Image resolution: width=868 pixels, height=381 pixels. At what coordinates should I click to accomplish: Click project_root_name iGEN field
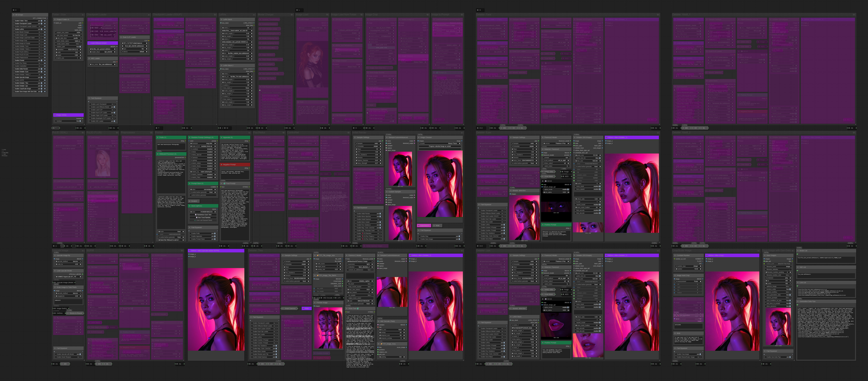pyautogui.click(x=68, y=33)
